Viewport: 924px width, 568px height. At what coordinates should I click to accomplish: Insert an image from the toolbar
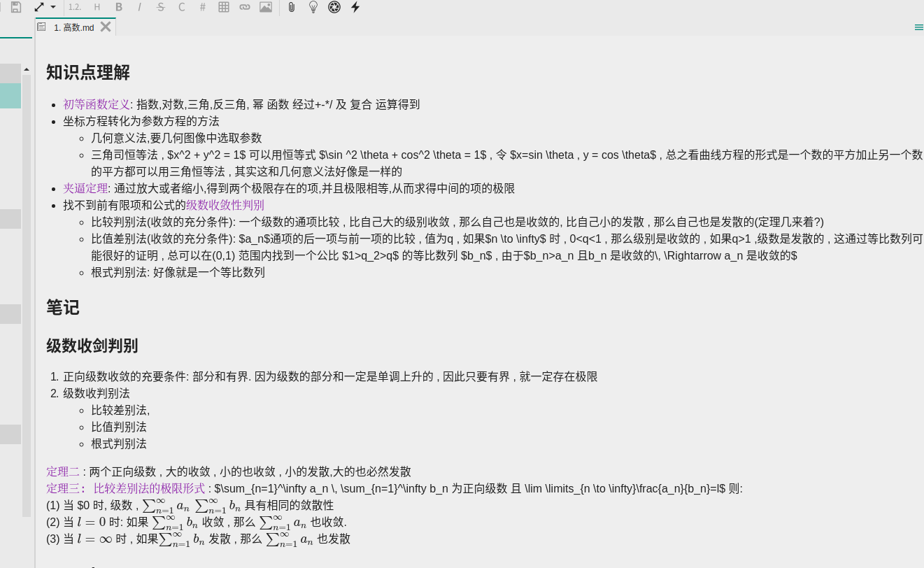(266, 7)
